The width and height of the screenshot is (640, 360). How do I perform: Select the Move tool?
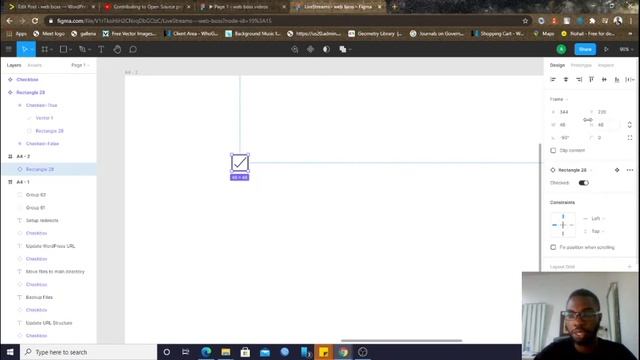click(x=24, y=49)
